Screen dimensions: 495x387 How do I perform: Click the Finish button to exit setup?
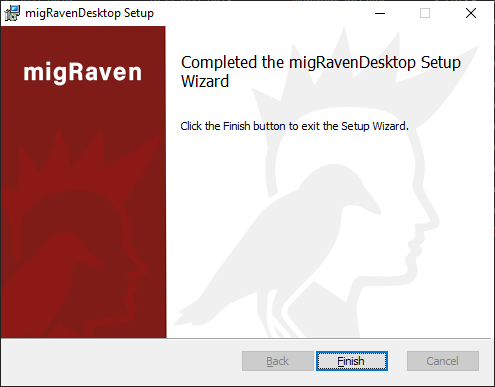click(352, 361)
